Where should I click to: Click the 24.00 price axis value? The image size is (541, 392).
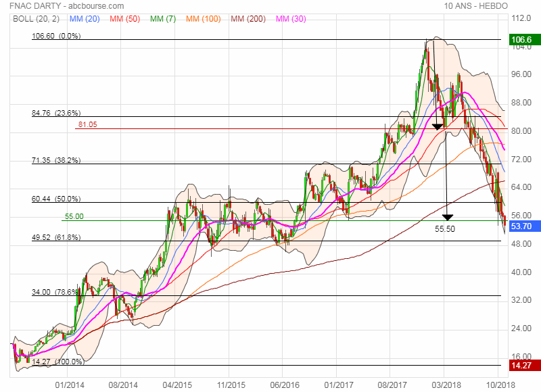tap(521, 328)
